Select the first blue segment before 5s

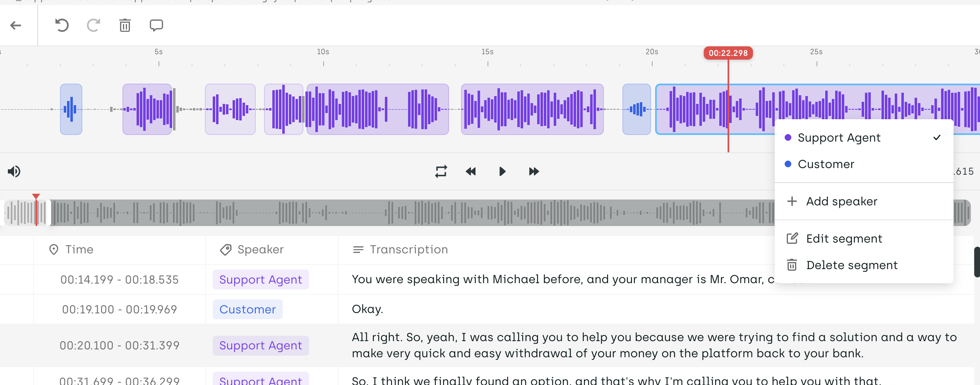71,109
